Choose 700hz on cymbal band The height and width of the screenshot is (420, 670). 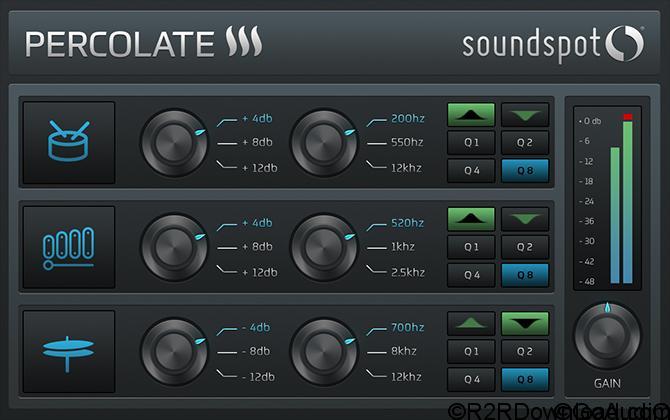coord(408,328)
